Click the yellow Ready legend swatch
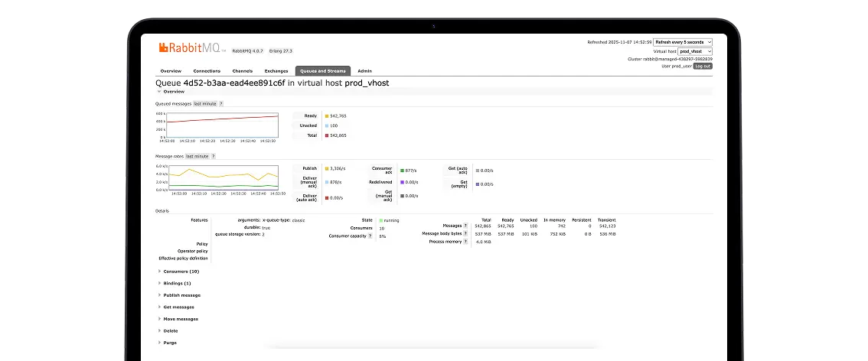The height and width of the screenshot is (361, 868). tap(327, 116)
